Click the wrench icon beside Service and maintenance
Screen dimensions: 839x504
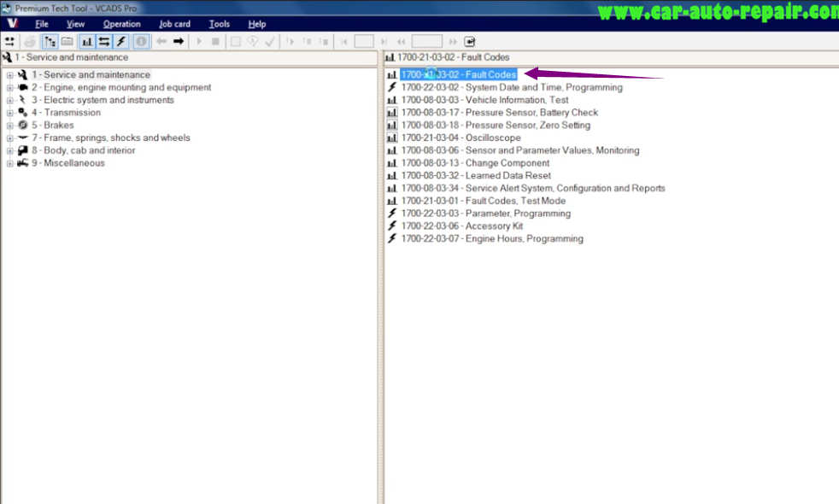(22, 75)
